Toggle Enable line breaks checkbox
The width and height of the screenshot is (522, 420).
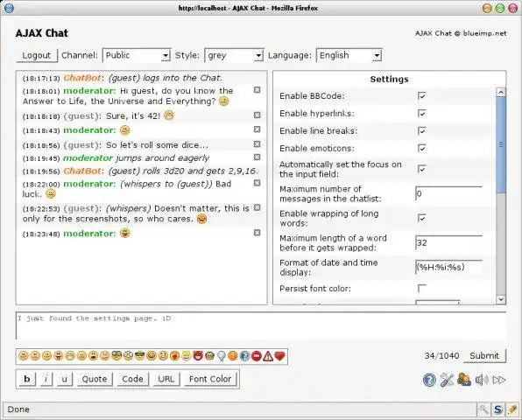pos(422,131)
